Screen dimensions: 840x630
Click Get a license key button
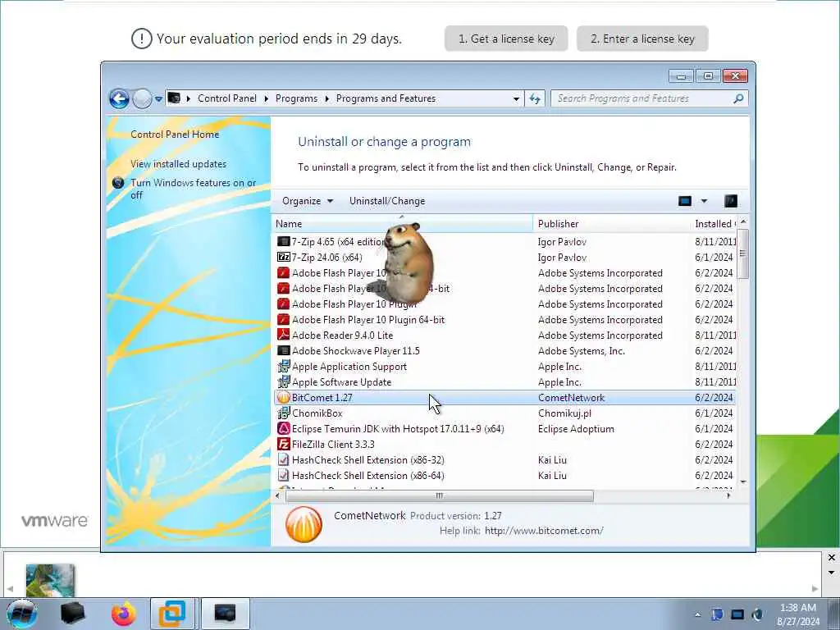(x=506, y=39)
